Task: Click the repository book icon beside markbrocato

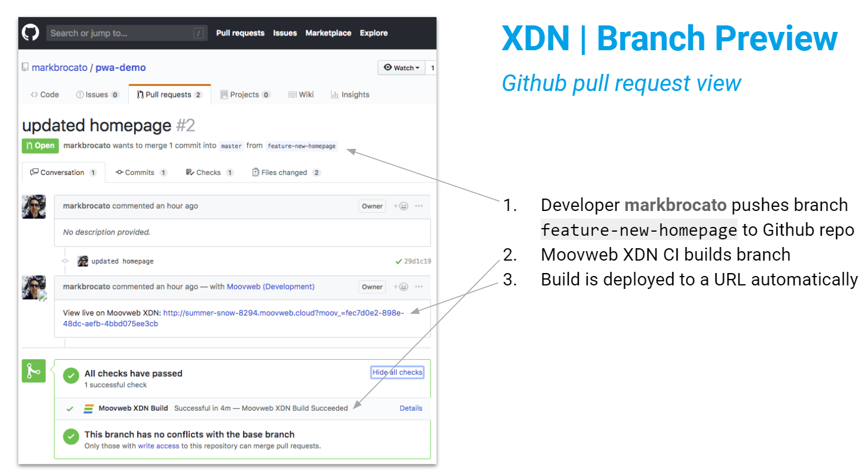Action: pos(25,67)
